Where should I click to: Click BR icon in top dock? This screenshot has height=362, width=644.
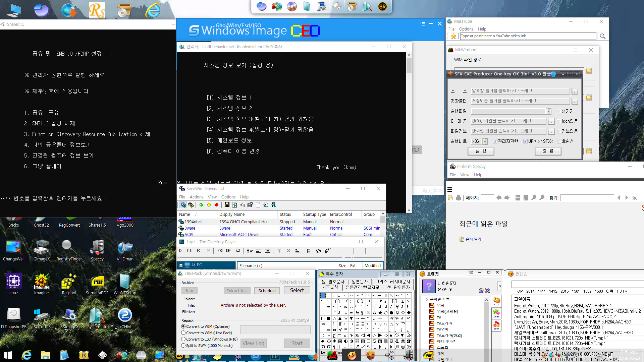382,6
